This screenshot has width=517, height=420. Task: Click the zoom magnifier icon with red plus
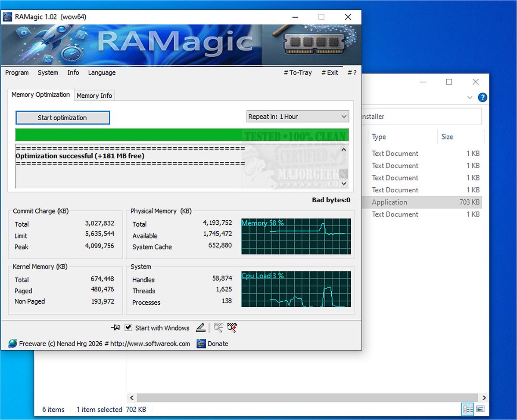click(232, 328)
